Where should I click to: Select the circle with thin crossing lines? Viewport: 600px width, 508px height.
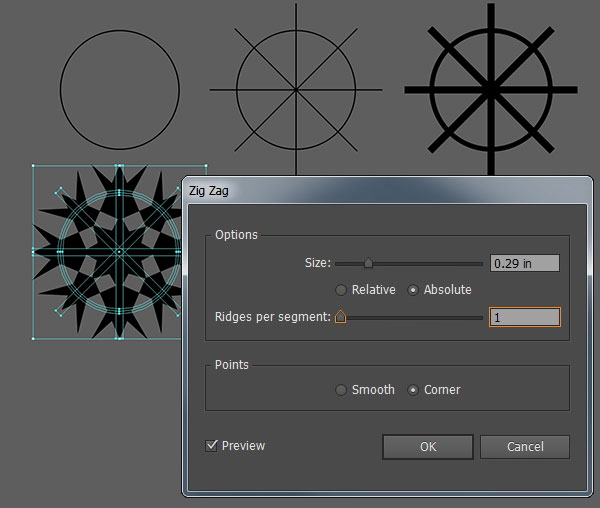(296, 90)
